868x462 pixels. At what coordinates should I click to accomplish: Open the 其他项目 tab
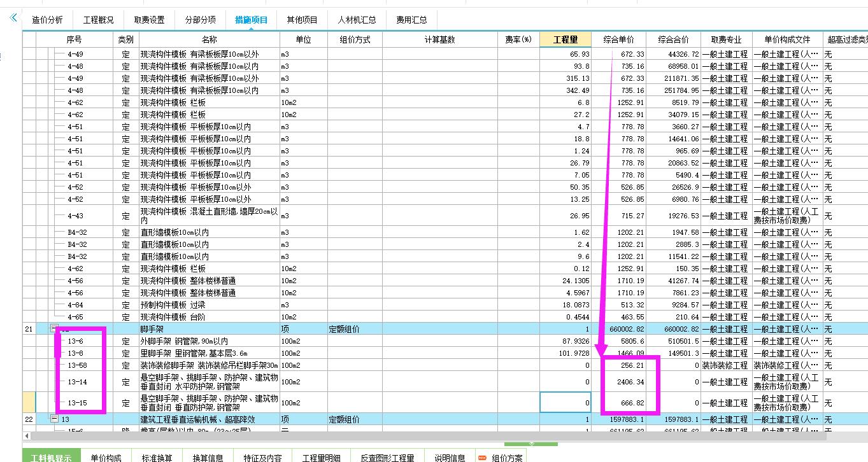click(x=302, y=20)
